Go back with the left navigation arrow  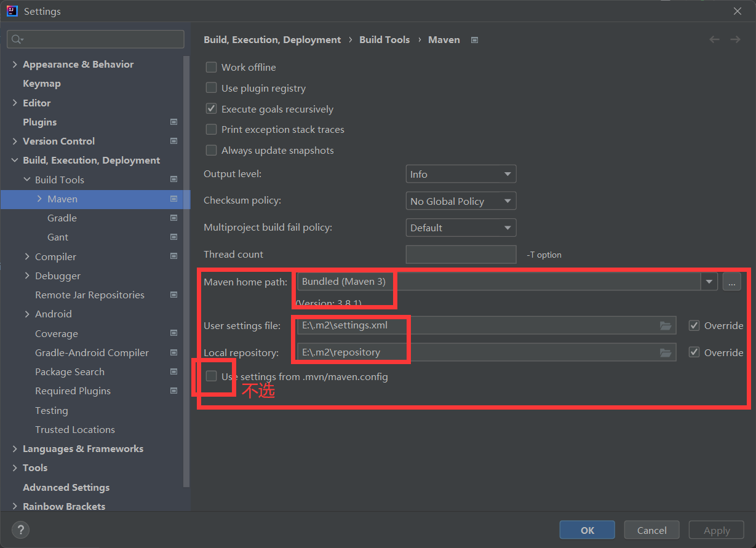point(714,39)
